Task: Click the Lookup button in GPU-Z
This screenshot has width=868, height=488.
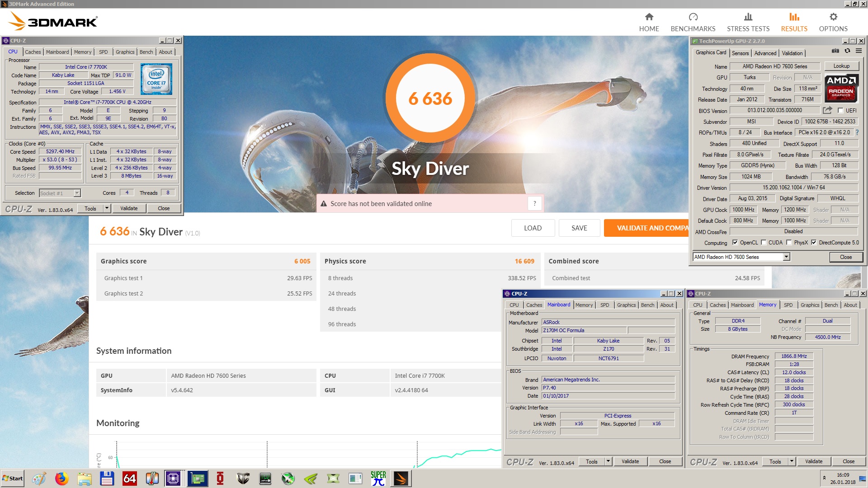Action: tap(841, 66)
